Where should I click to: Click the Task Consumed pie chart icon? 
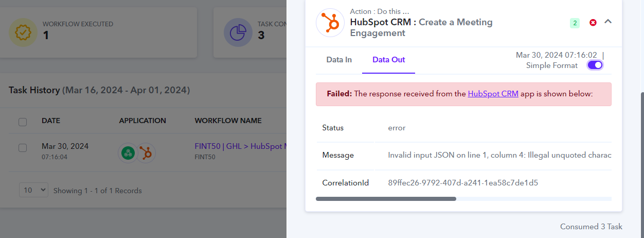click(x=238, y=32)
